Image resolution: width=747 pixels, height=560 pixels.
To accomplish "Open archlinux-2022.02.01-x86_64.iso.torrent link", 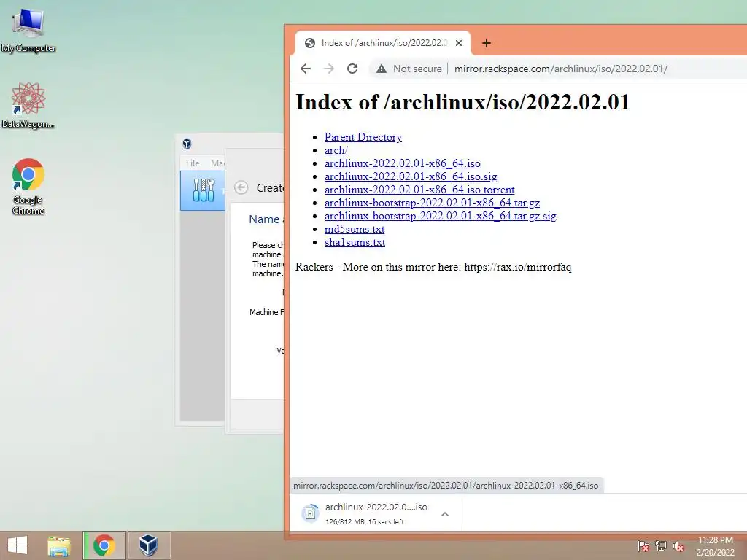I will point(419,190).
